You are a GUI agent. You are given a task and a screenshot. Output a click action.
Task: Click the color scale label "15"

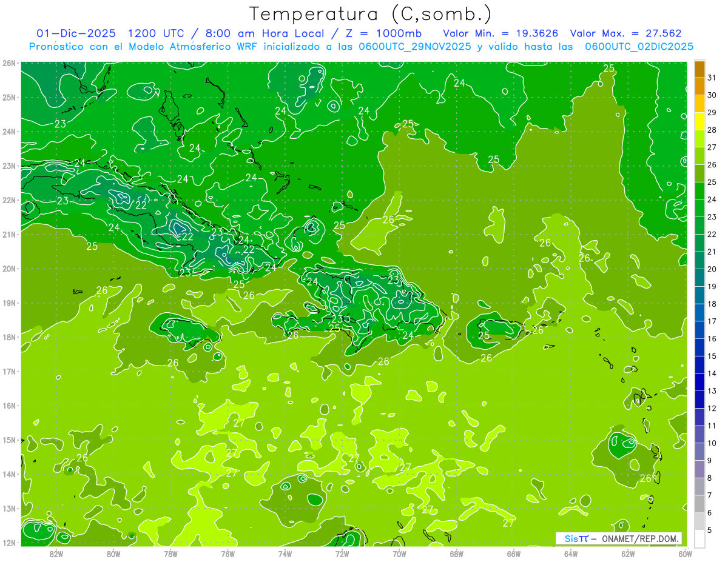(x=712, y=356)
